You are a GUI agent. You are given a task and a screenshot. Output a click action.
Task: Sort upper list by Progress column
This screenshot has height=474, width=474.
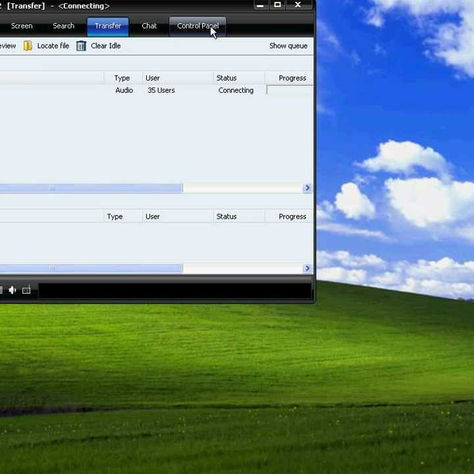[x=289, y=78]
